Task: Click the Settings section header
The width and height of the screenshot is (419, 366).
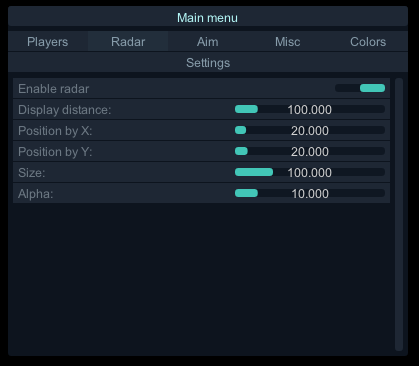Action: [208, 63]
